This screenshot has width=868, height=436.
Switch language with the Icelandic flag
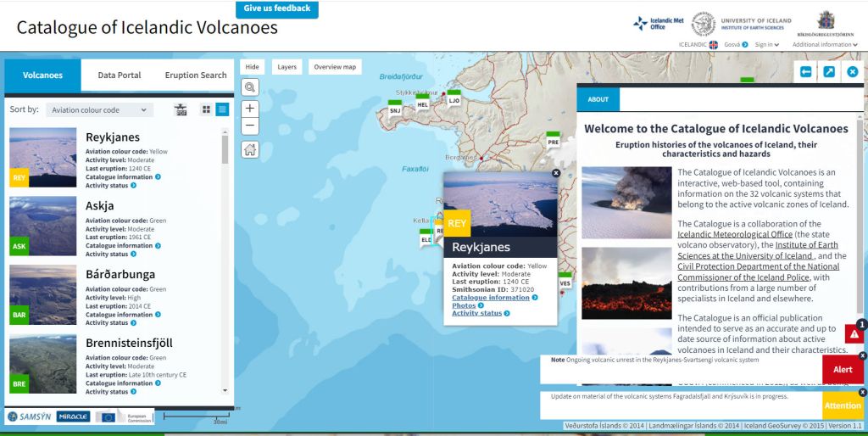click(x=714, y=45)
